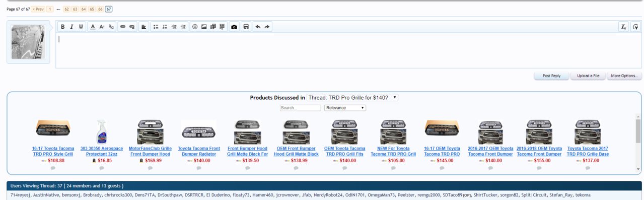Open the profile of user 714reyesj
The image size is (644, 200).
pos(20,195)
